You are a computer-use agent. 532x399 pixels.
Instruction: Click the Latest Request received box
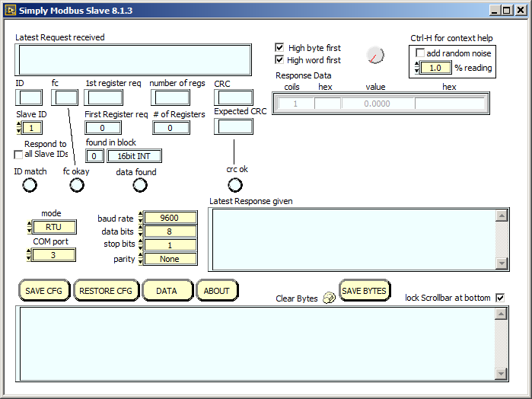pos(133,59)
